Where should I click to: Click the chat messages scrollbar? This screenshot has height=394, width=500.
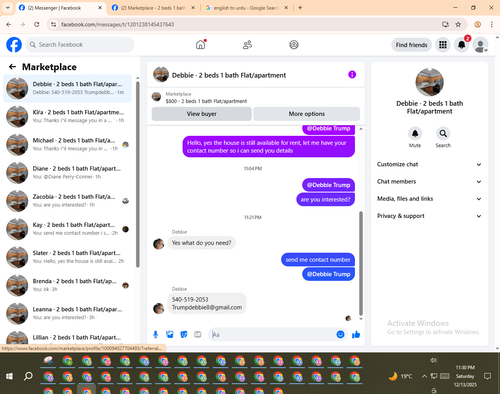tap(361, 263)
